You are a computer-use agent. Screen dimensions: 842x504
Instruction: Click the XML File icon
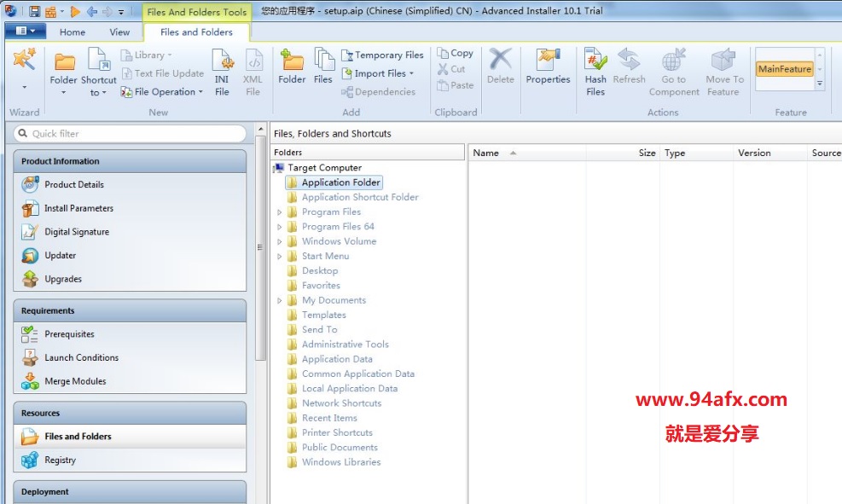(x=253, y=72)
